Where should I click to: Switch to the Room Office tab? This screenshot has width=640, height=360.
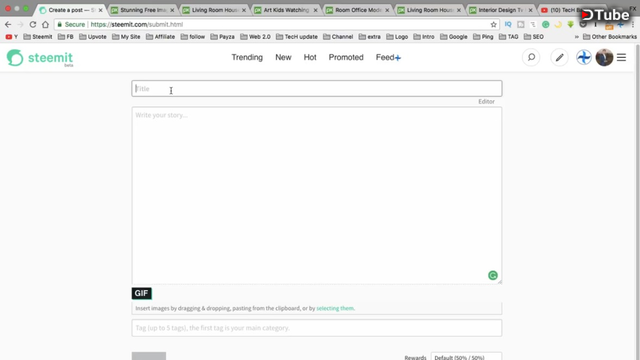[358, 10]
